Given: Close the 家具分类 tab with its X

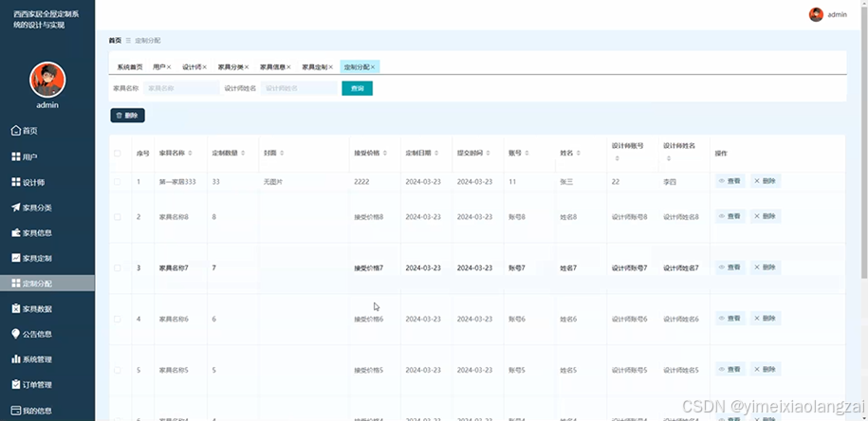Looking at the screenshot, I should [x=247, y=67].
